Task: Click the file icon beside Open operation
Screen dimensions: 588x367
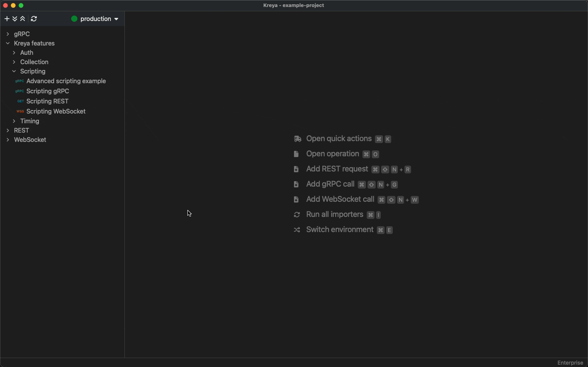Action: pos(296,154)
